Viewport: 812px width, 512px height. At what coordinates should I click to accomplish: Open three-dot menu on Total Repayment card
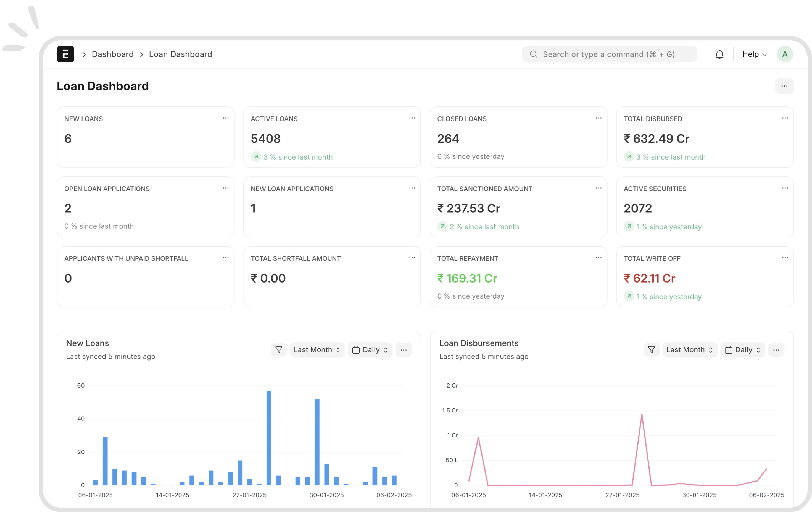598,258
